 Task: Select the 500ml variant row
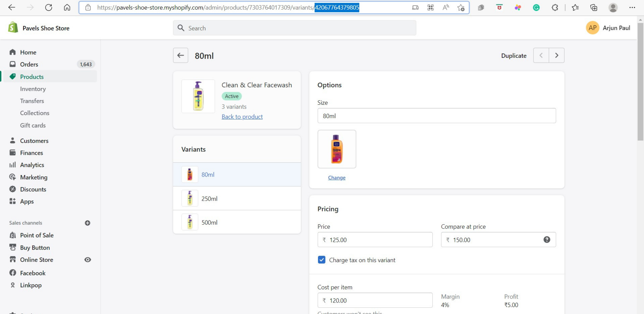click(x=237, y=222)
